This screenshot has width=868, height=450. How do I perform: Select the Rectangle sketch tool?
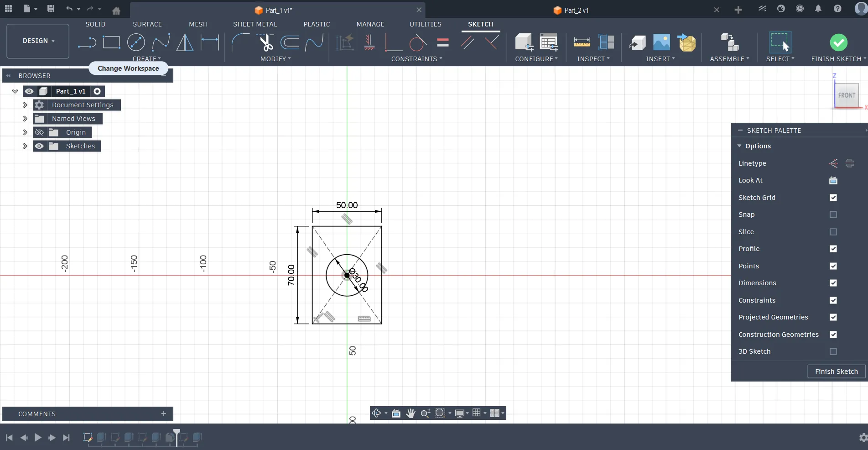point(111,42)
